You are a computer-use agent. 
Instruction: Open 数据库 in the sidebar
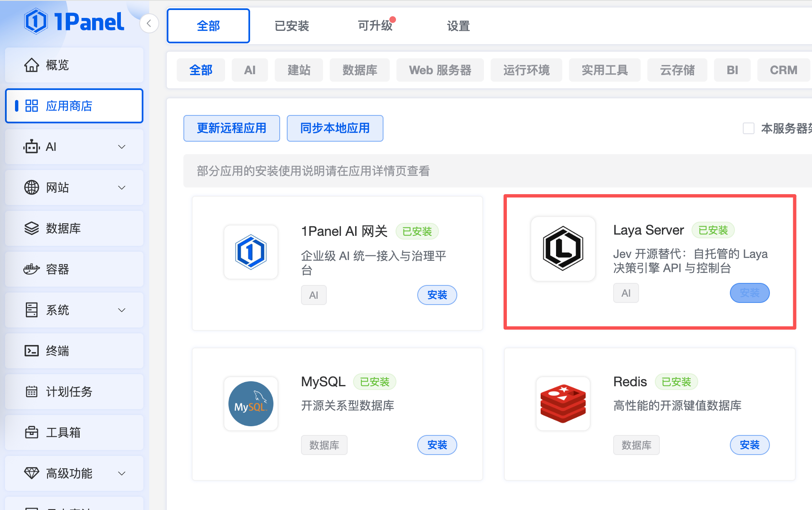(74, 228)
